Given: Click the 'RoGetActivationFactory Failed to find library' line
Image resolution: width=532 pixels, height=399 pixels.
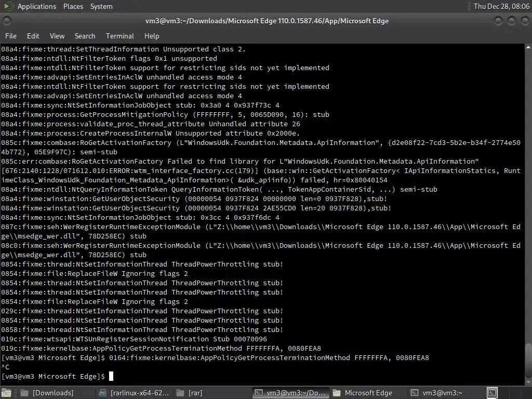Looking at the screenshot, I should click(x=240, y=162).
